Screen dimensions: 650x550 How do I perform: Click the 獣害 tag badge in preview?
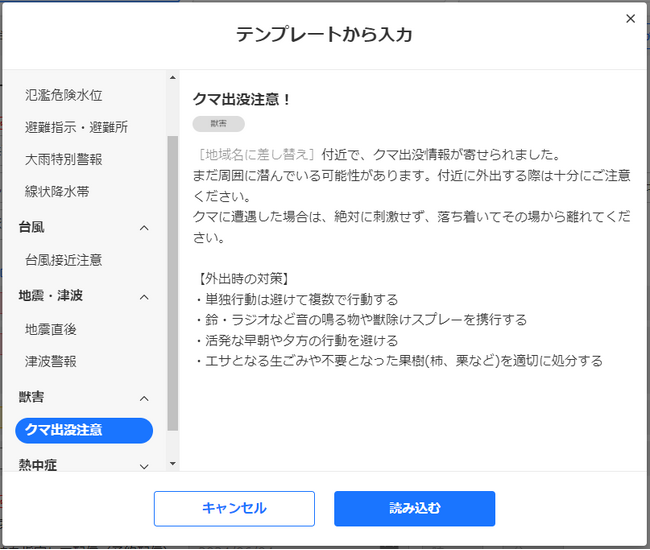tap(218, 124)
